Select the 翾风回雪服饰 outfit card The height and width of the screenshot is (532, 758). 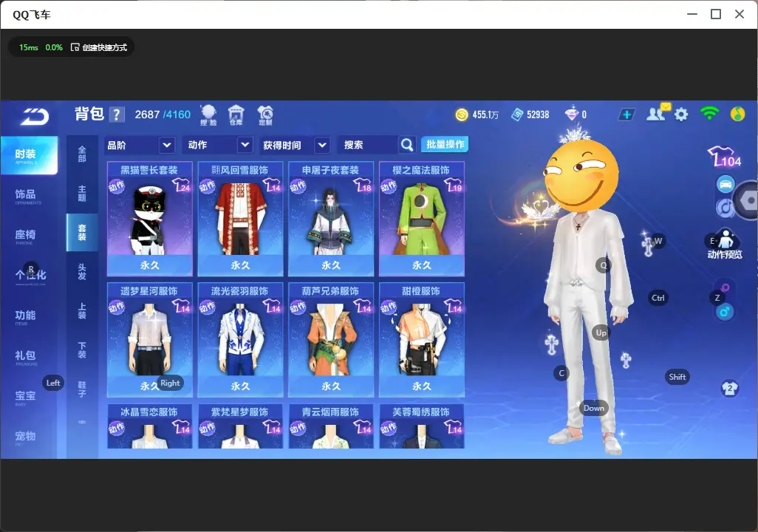[240, 219]
